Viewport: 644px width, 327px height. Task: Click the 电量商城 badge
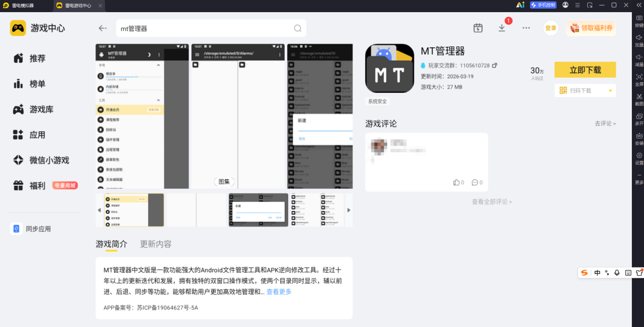coord(65,186)
